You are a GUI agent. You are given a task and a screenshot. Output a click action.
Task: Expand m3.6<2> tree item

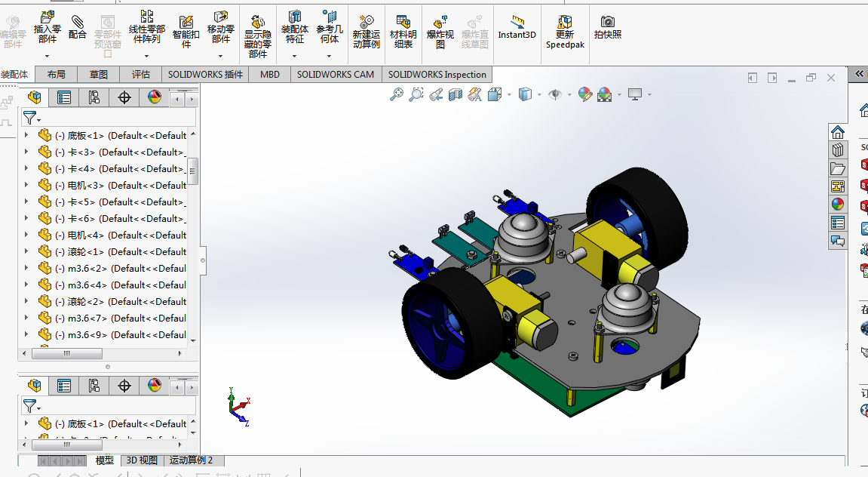(x=26, y=268)
